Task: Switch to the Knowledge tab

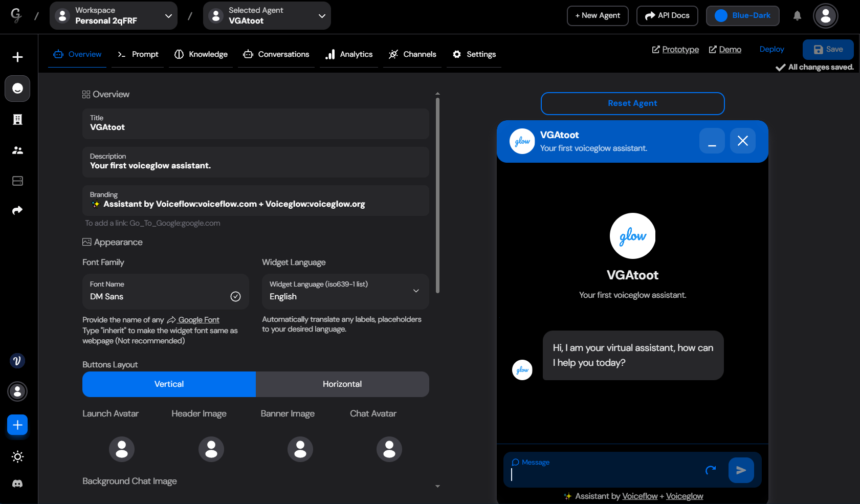Action: (x=201, y=54)
